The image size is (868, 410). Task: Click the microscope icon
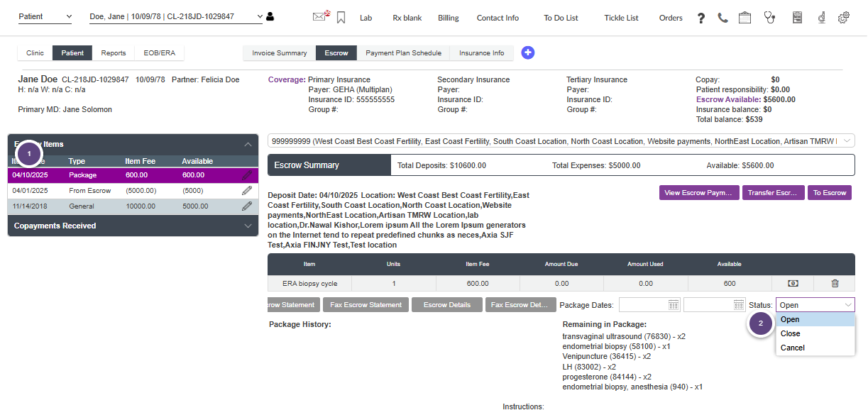[x=821, y=18]
